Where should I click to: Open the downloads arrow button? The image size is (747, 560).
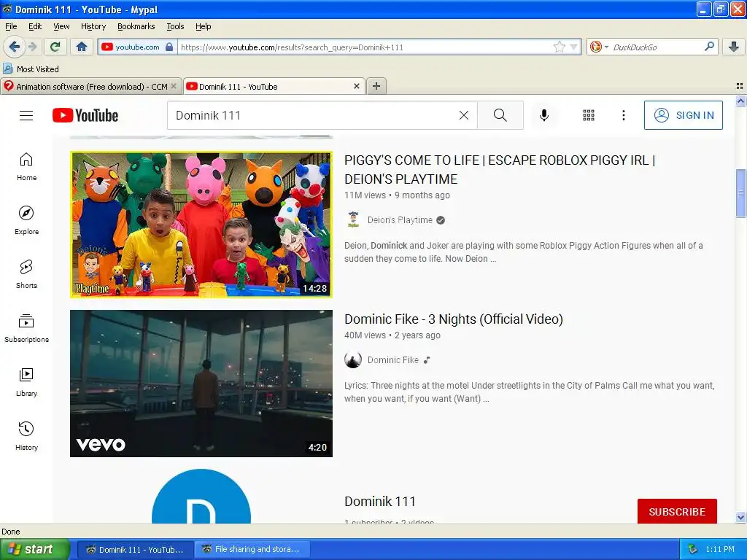(x=734, y=47)
